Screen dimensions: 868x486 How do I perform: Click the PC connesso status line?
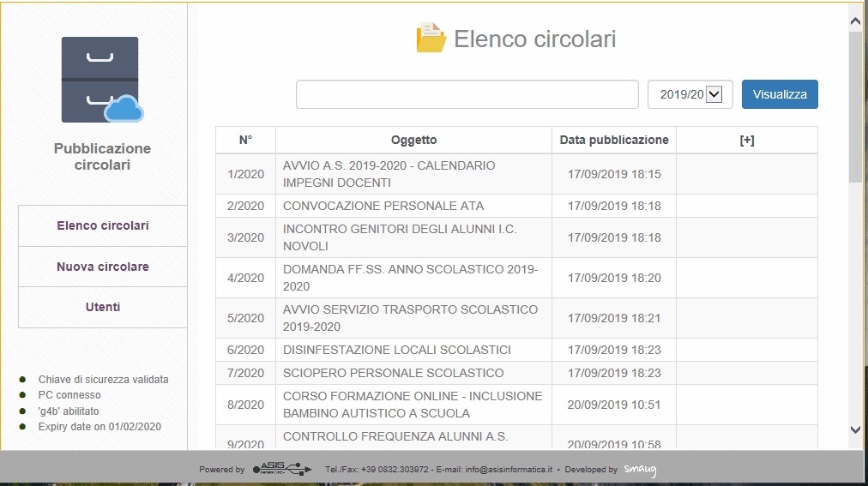(x=69, y=395)
